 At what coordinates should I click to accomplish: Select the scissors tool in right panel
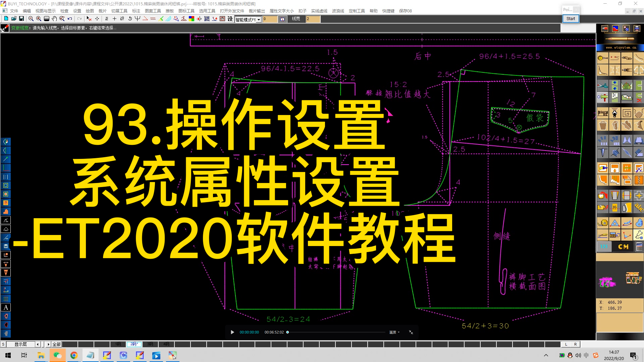tap(602, 85)
